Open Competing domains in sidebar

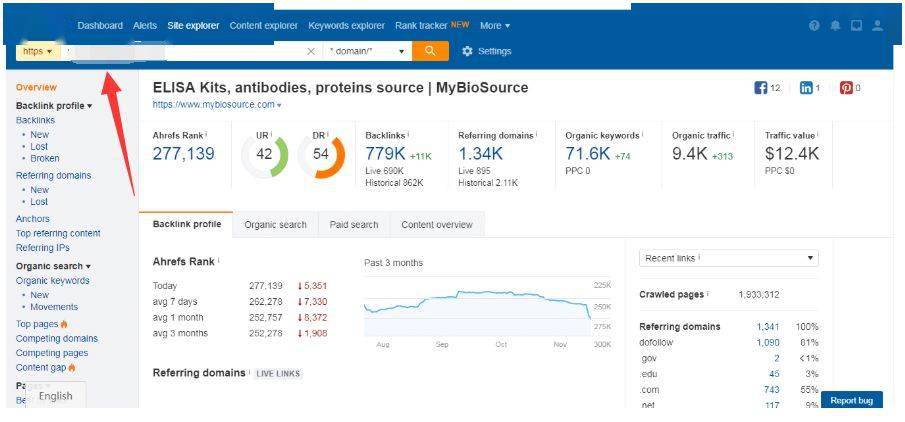(57, 338)
